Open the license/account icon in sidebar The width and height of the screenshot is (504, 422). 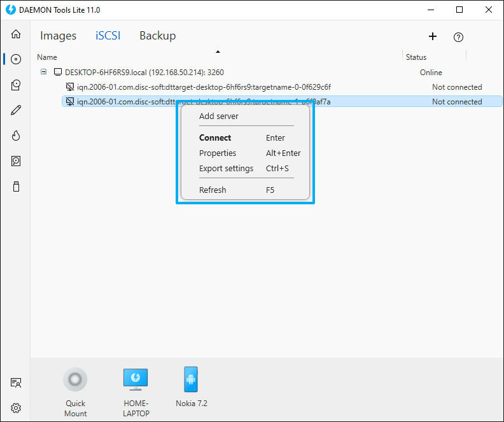click(x=16, y=383)
